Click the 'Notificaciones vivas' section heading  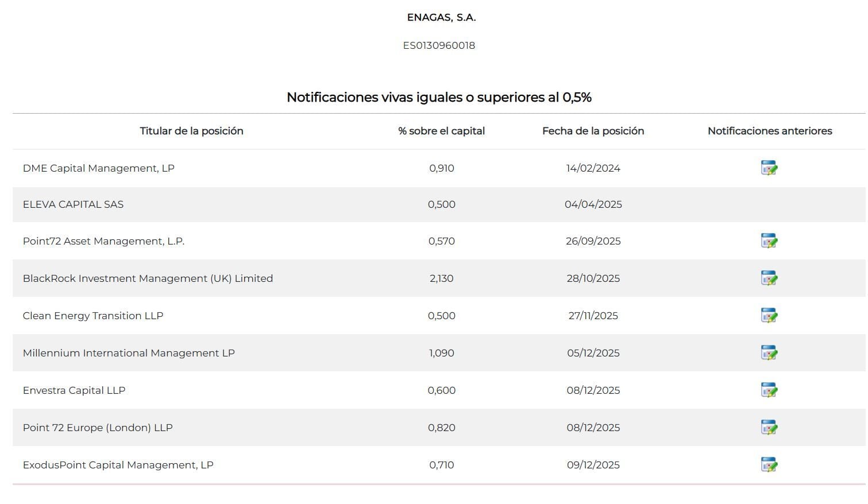click(x=439, y=97)
